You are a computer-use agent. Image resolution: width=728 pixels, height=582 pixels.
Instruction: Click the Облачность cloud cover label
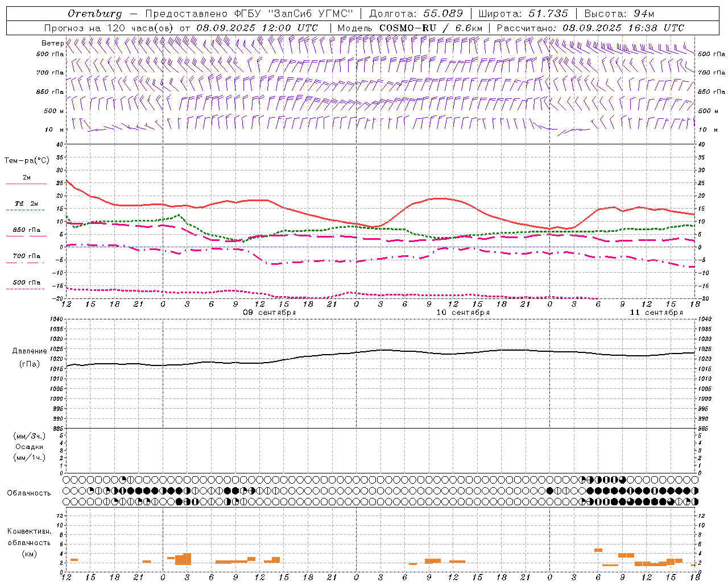point(29,493)
